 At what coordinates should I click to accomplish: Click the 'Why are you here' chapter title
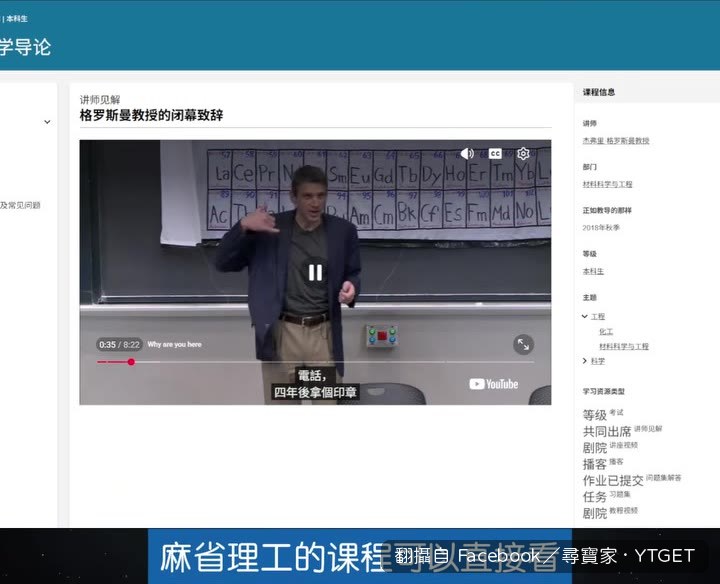(x=174, y=344)
